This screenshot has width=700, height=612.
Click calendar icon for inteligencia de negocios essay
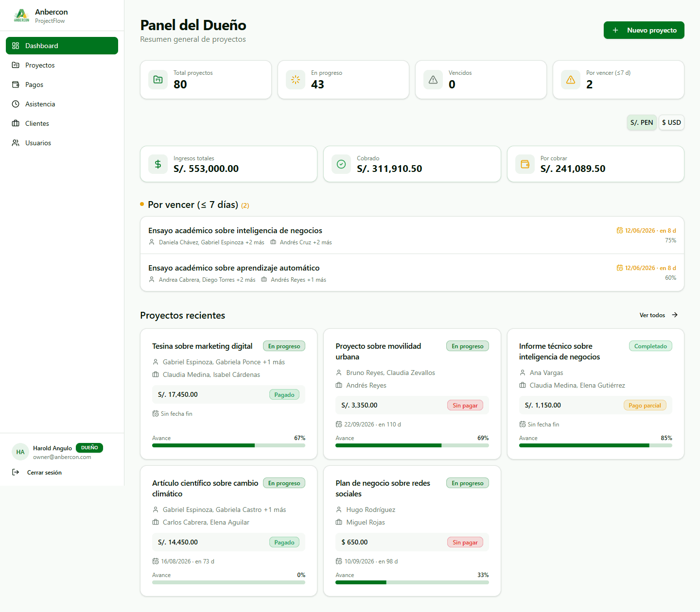(620, 231)
